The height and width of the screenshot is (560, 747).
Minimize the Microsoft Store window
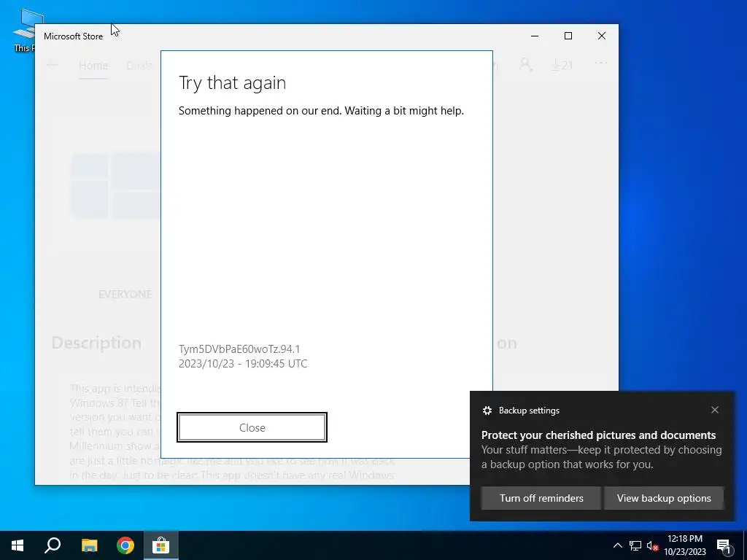click(535, 36)
